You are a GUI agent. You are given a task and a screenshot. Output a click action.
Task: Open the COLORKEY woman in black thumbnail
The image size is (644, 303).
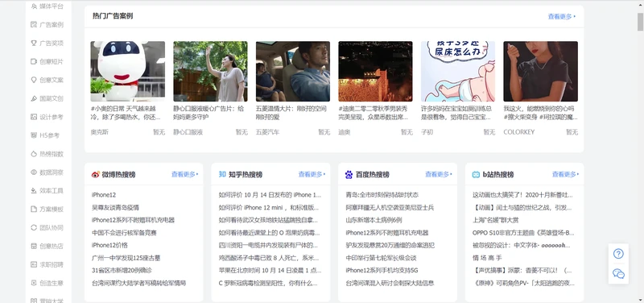pyautogui.click(x=540, y=71)
